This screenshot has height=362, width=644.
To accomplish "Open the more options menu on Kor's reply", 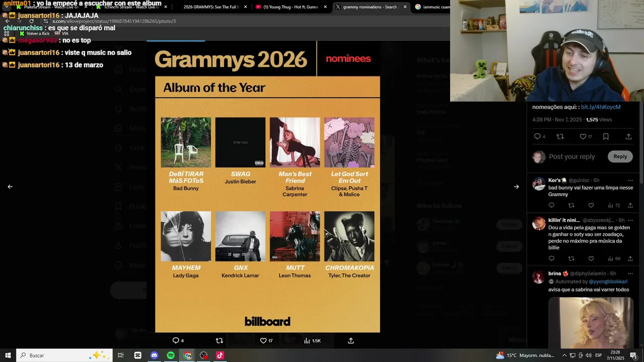I will 630,180.
